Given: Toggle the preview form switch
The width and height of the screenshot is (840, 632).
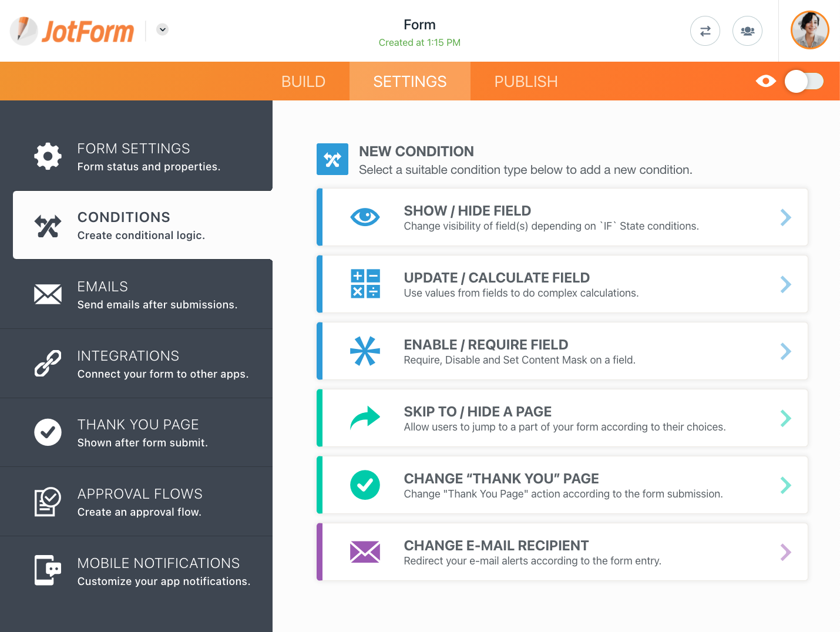Looking at the screenshot, I should [x=804, y=81].
